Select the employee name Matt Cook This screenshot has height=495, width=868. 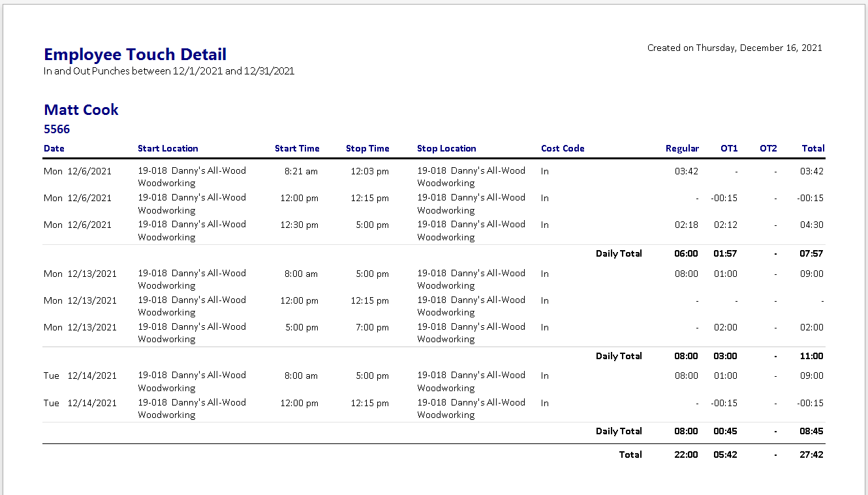tap(81, 110)
